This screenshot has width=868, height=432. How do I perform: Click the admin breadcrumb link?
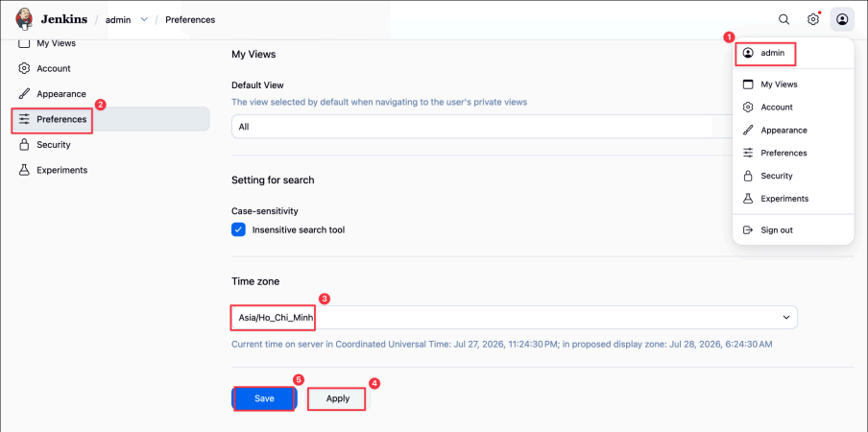click(118, 20)
